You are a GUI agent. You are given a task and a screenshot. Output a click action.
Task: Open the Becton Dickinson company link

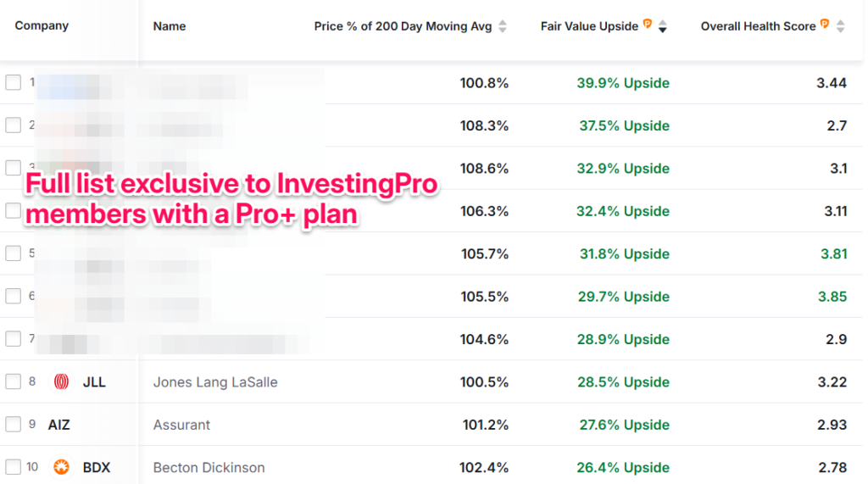click(209, 467)
